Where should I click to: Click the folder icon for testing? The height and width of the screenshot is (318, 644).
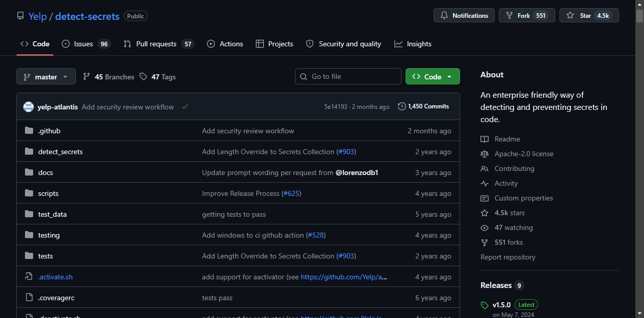(x=29, y=235)
